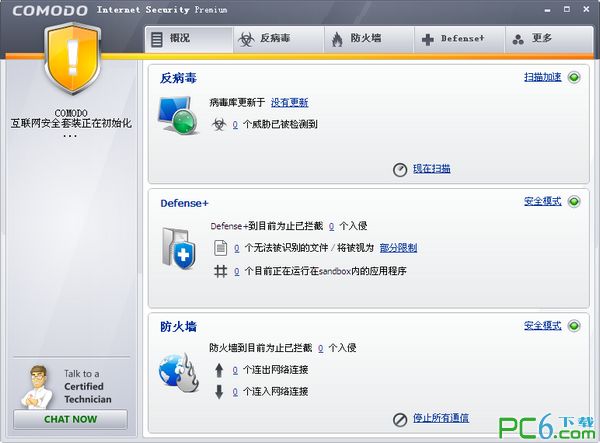Click the green status light in Defense+ panel
The image size is (600, 443).
[574, 202]
